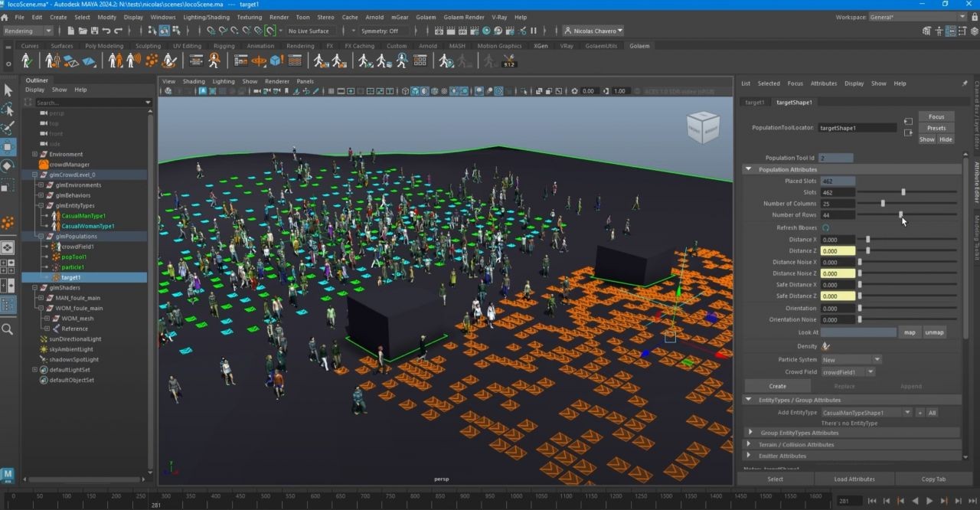Click the Presets button
The height and width of the screenshot is (510, 980).
coord(936,128)
